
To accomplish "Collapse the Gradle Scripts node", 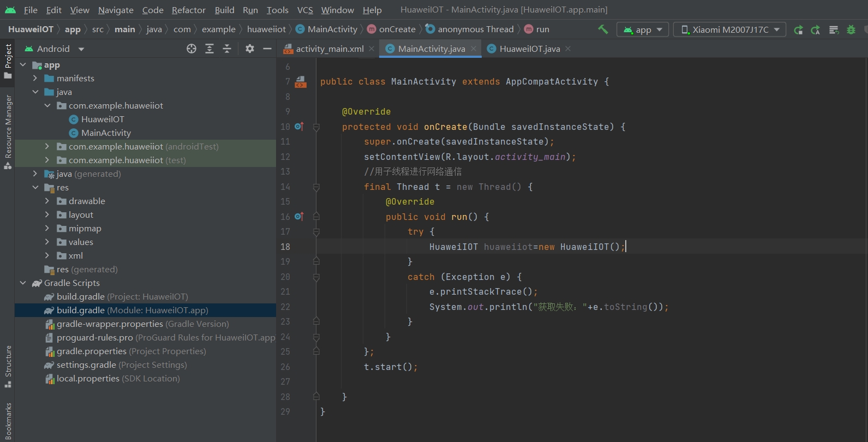I will click(23, 283).
